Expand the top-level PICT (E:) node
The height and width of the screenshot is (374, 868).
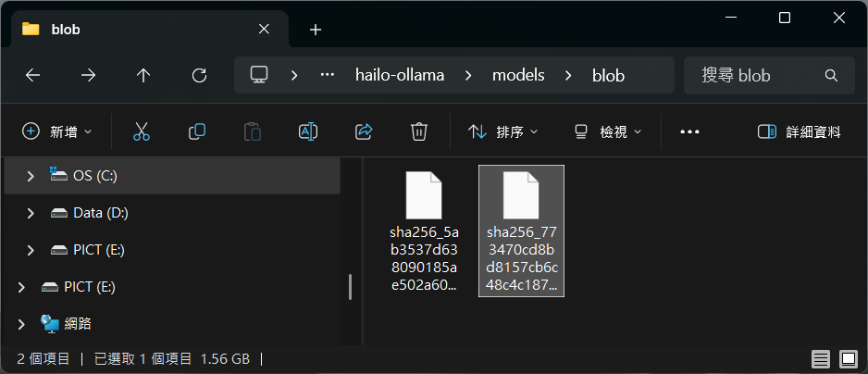(21, 287)
